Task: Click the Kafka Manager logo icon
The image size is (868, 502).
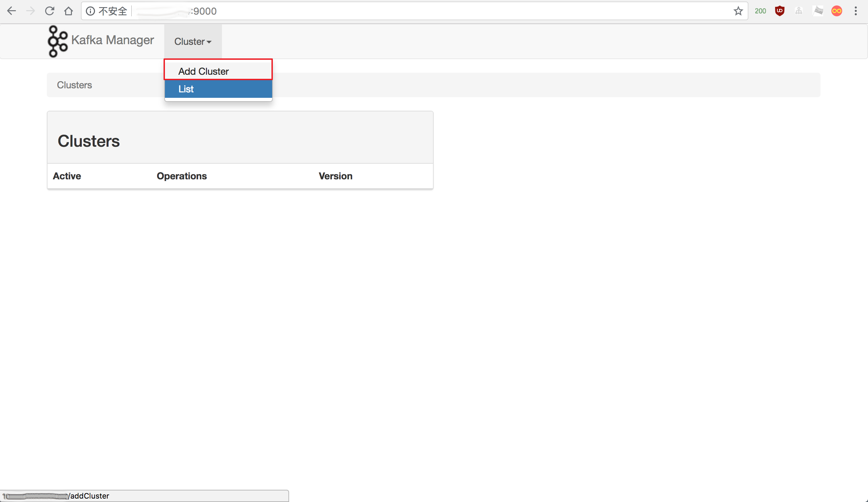Action: [x=57, y=41]
